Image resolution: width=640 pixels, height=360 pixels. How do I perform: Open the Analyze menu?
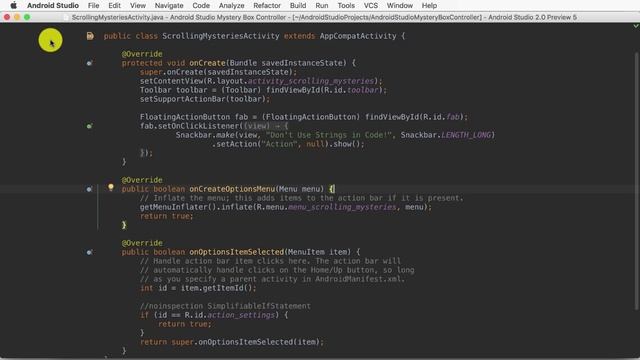click(231, 5)
